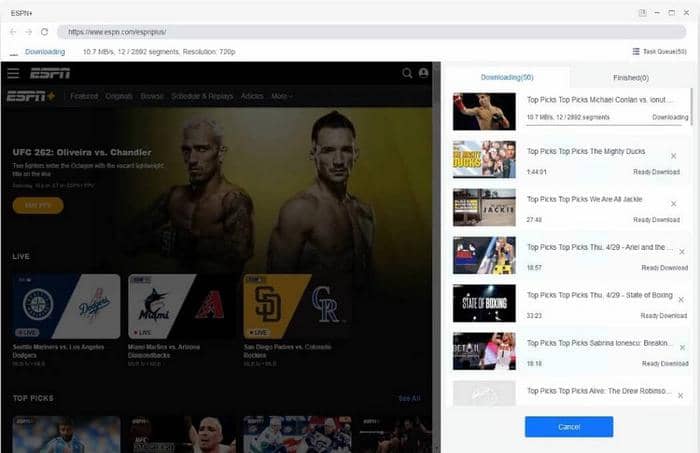Open the Marlins vs. Diamondbacks live game card
700x453 pixels.
pos(182,306)
